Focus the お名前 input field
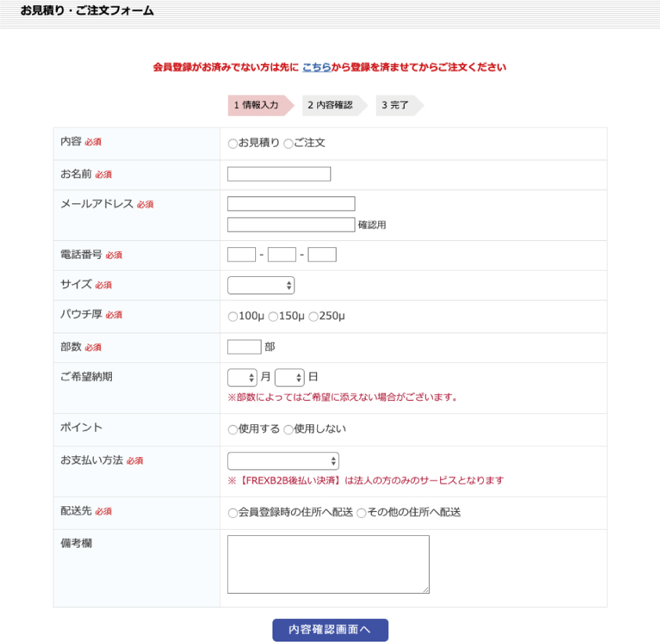 click(279, 174)
